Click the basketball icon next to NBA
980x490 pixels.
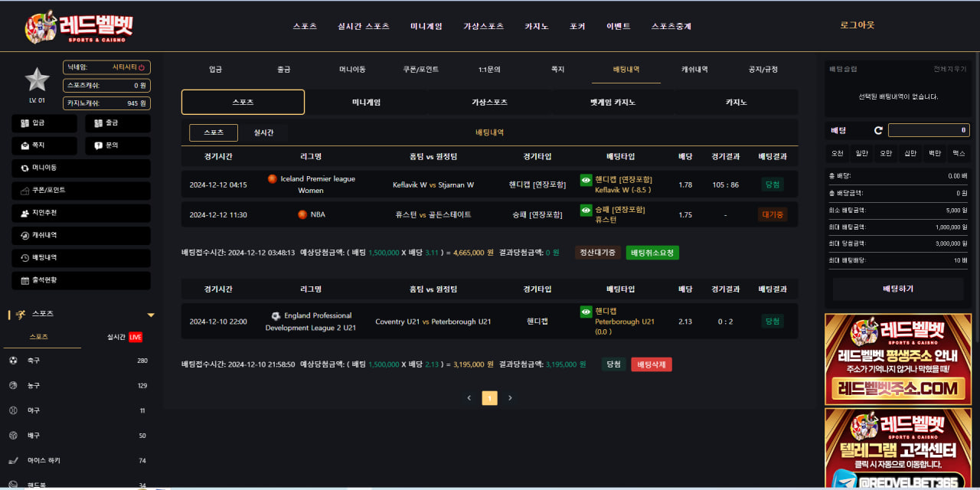pyautogui.click(x=302, y=214)
